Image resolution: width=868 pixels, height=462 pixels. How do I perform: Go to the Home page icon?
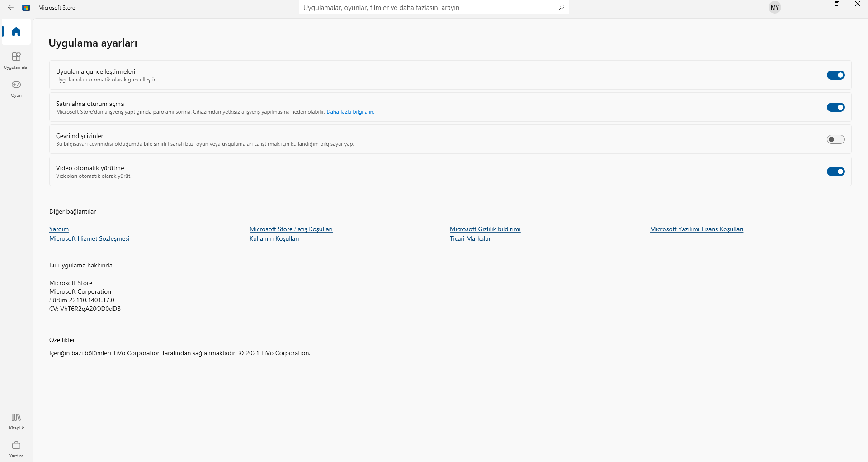pos(16,32)
